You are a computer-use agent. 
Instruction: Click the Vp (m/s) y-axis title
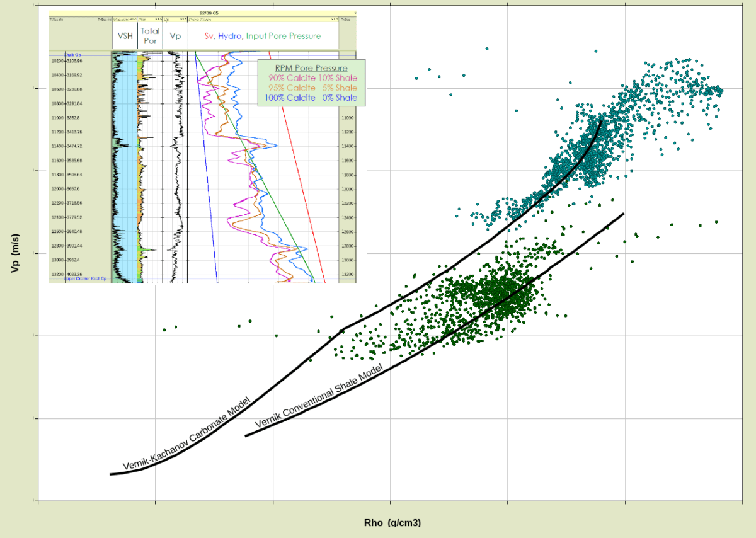tap(15, 251)
